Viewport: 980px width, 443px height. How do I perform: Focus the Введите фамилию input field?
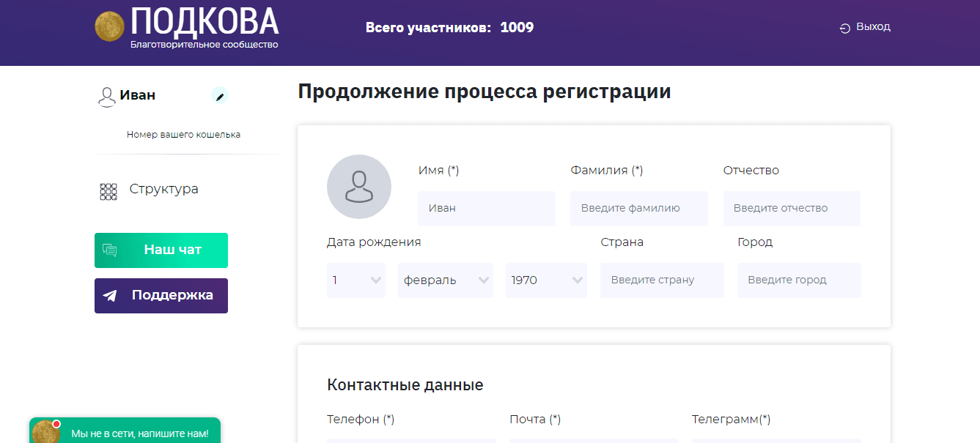[638, 209]
